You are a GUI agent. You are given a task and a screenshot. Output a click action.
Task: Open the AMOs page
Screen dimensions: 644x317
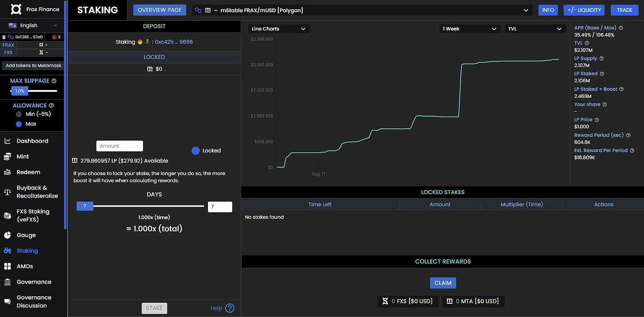pyautogui.click(x=25, y=266)
